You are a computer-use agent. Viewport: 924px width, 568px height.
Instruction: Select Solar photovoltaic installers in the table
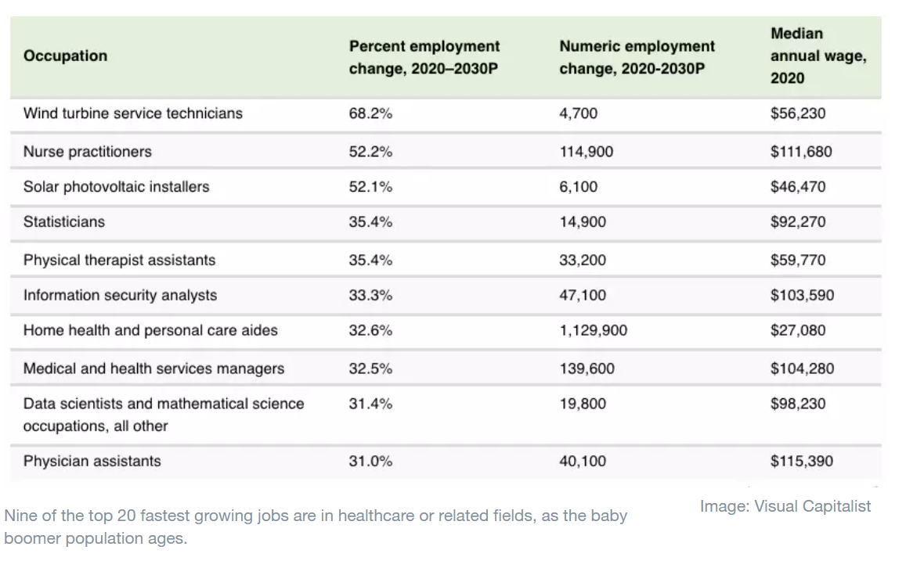[x=117, y=187]
